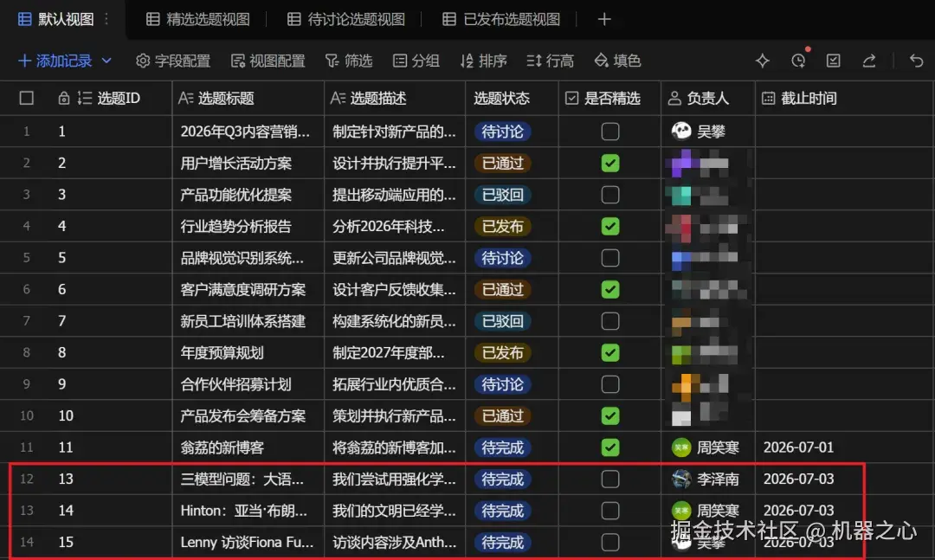
Task: Switch to the 已发布选题视图 tab
Action: pos(501,19)
